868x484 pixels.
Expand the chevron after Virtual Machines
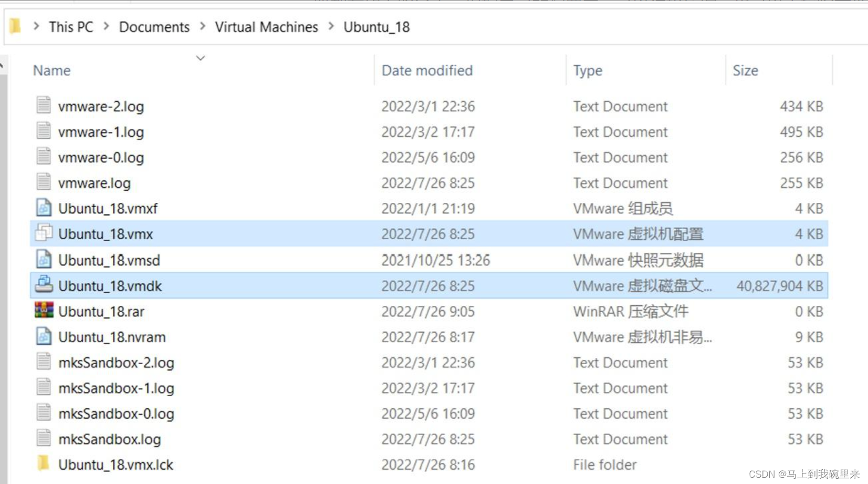click(331, 26)
